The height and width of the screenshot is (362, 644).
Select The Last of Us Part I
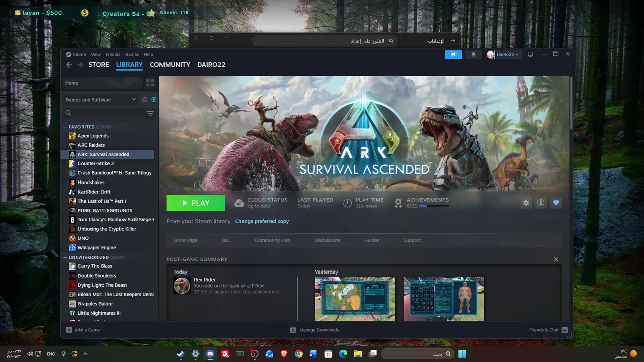pos(102,201)
